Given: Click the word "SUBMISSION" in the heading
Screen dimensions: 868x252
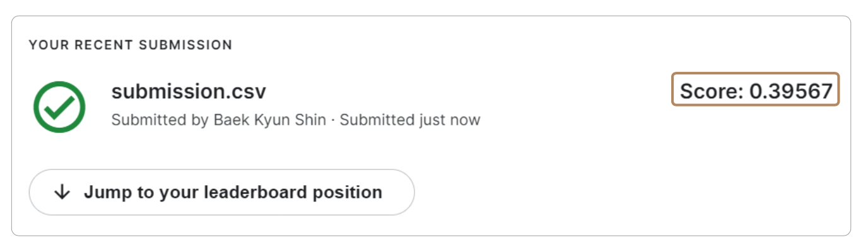Looking at the screenshot, I should click(186, 45).
